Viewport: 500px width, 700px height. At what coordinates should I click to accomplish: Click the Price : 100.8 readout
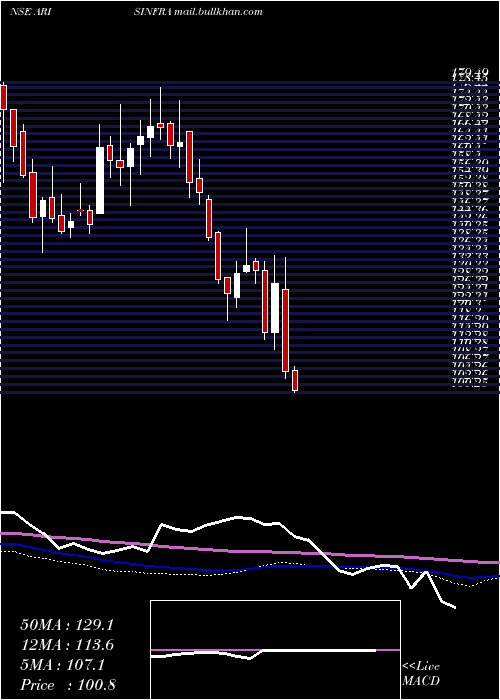tap(68, 685)
